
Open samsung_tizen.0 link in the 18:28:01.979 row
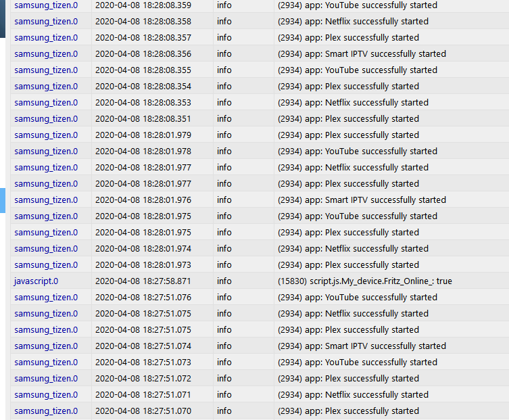[x=46, y=135]
